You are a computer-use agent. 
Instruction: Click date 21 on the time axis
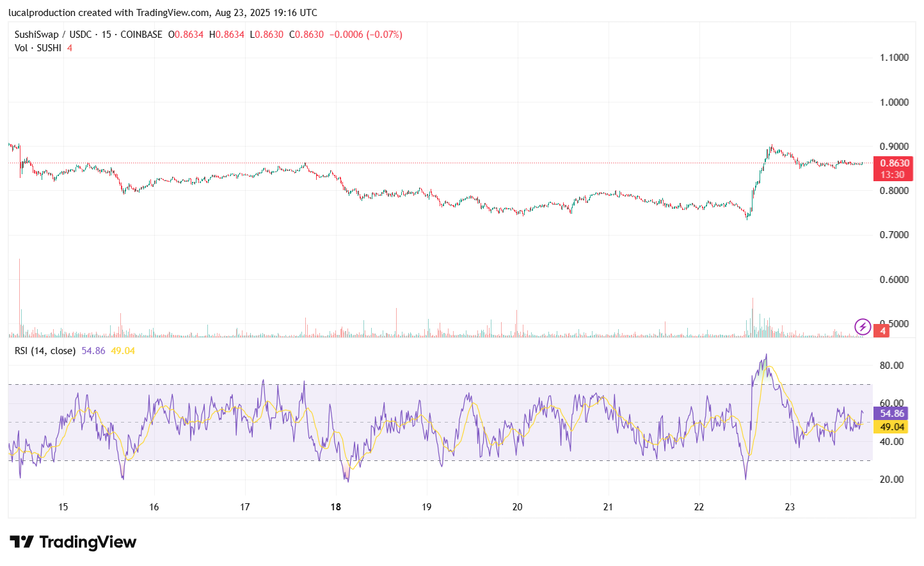tap(608, 507)
